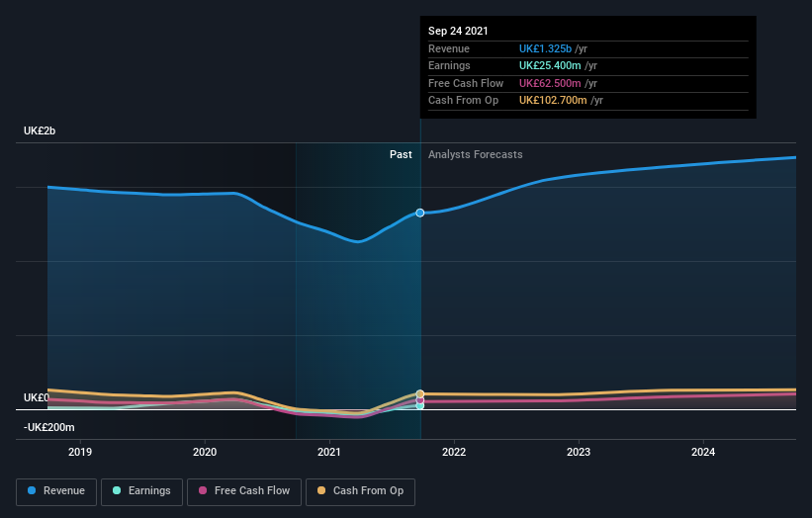This screenshot has height=518, width=812.
Task: Toggle the Revenue legend series
Action: pos(56,491)
